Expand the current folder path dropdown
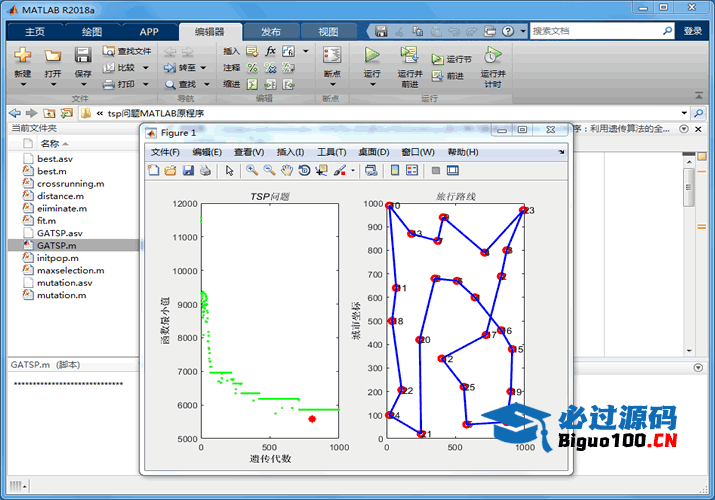The image size is (715, 500). coord(684,113)
